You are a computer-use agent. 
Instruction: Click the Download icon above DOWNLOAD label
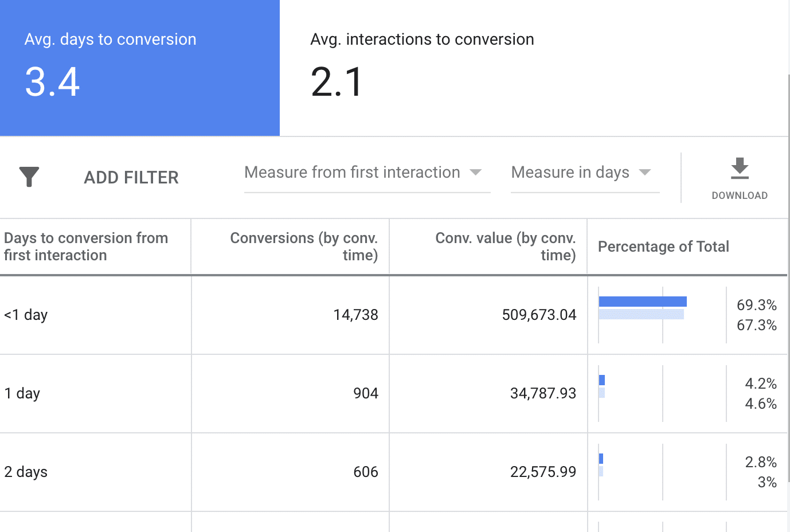pos(739,169)
